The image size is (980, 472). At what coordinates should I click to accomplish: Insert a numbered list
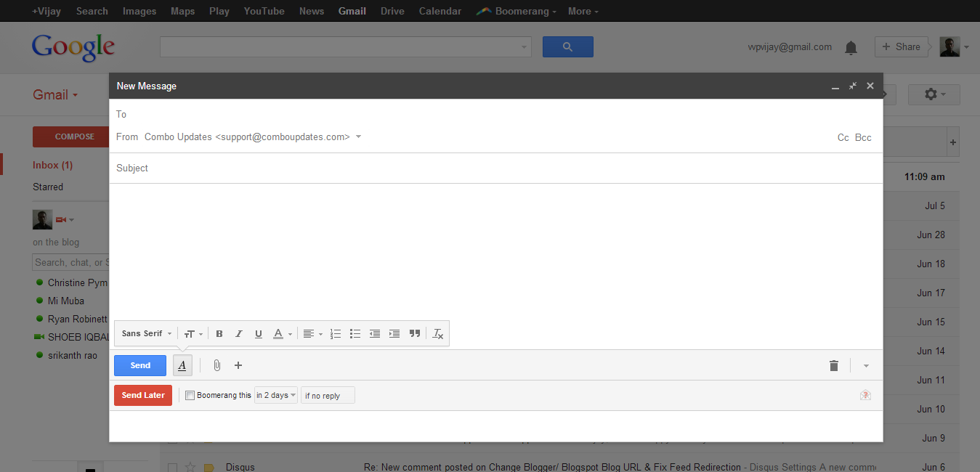tap(335, 334)
